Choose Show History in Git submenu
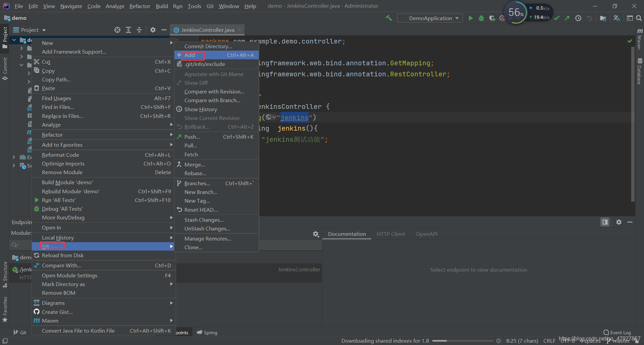The width and height of the screenshot is (644, 345). (217, 109)
